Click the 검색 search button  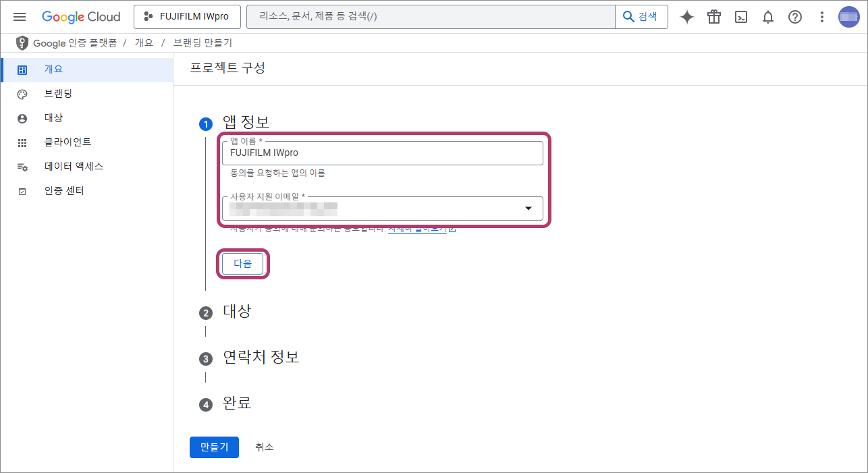[x=641, y=17]
